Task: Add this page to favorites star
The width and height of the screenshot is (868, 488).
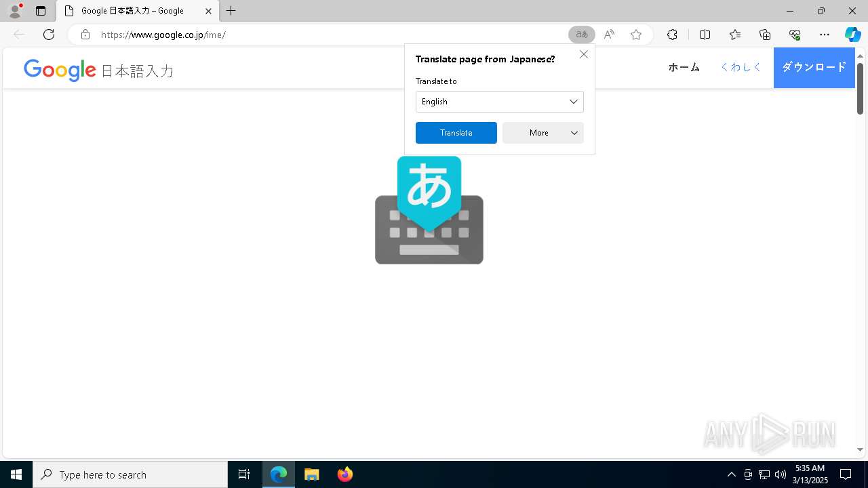Action: click(x=636, y=35)
